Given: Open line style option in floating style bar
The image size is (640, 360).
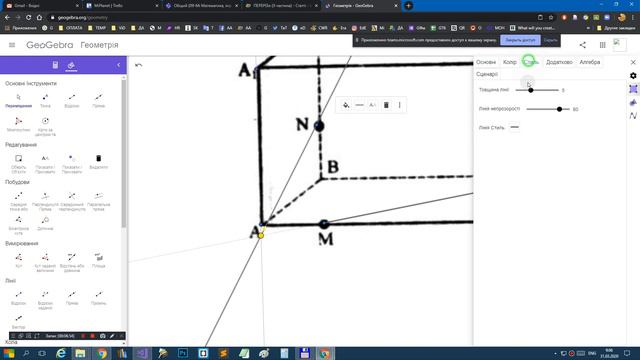Looking at the screenshot, I should pyautogui.click(x=359, y=105).
